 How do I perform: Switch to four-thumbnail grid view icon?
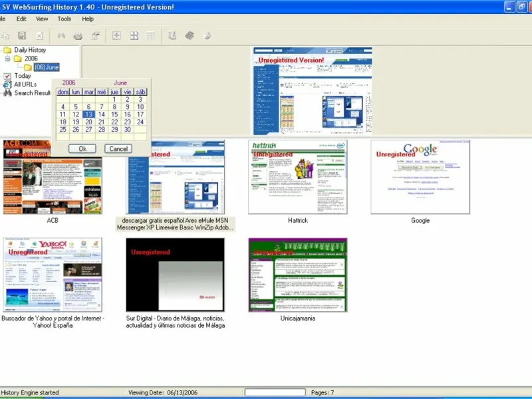click(134, 36)
